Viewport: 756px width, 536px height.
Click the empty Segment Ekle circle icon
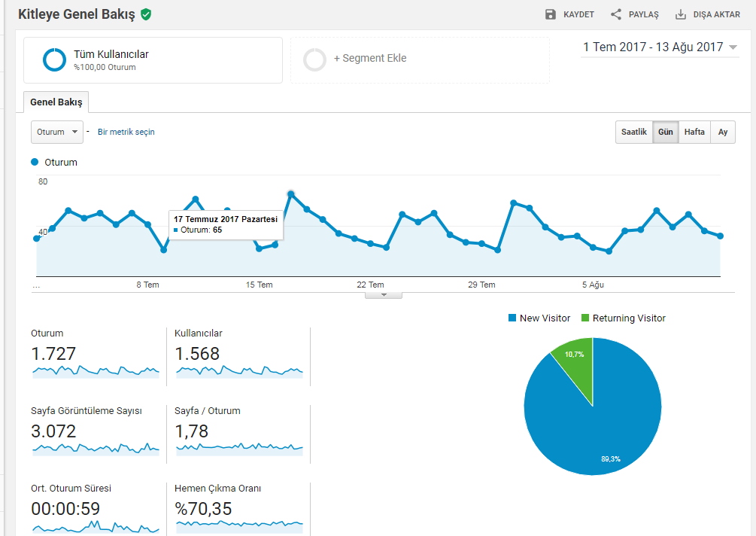[315, 59]
